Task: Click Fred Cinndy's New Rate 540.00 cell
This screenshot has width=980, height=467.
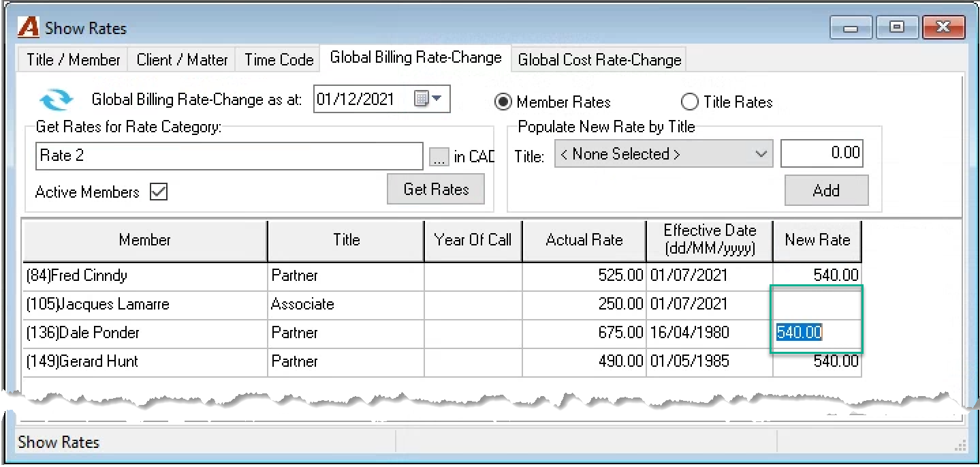Action: (817, 276)
